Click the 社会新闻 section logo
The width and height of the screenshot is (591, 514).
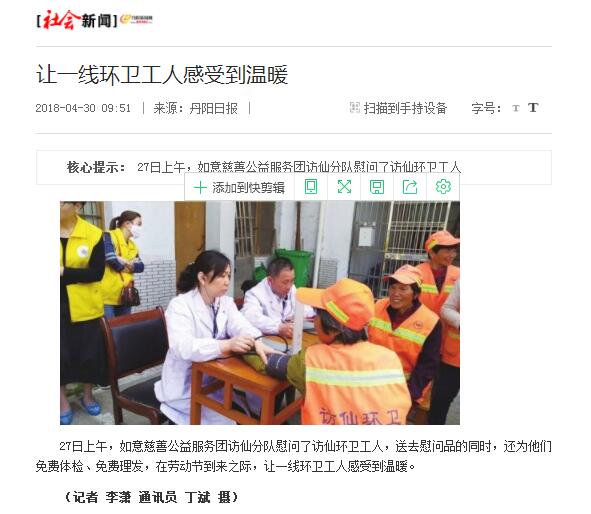77,20
